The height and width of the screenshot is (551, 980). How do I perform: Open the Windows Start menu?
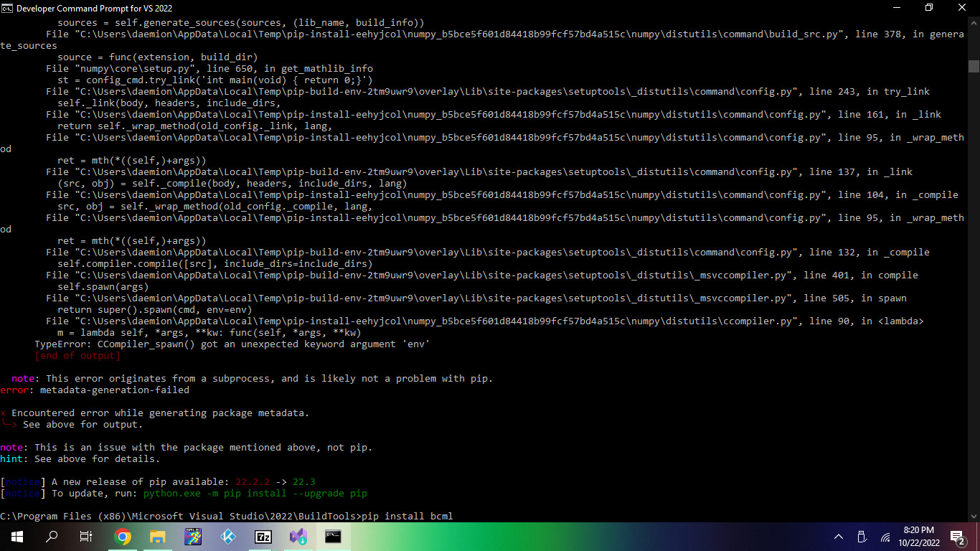click(x=17, y=537)
